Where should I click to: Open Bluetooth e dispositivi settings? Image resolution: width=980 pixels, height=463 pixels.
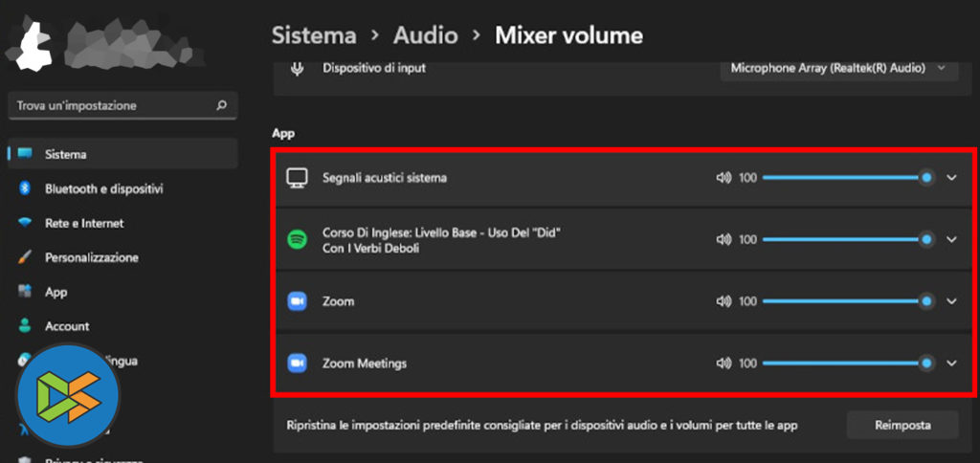tap(103, 188)
